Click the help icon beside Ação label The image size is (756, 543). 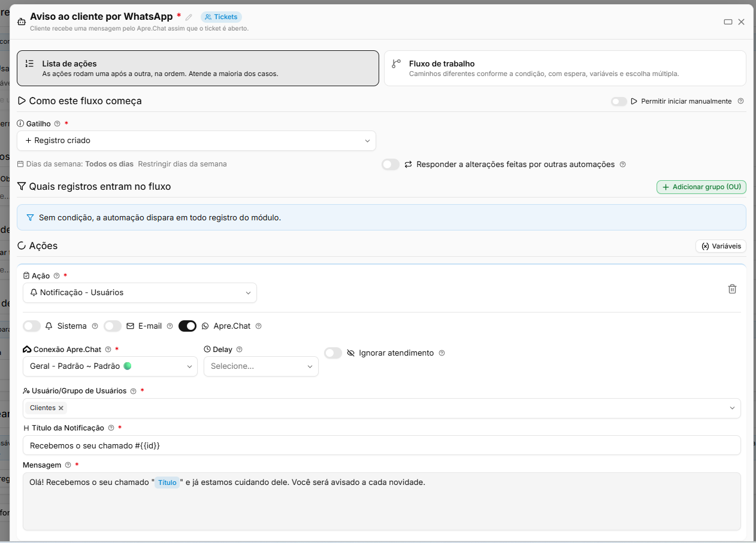pos(57,276)
